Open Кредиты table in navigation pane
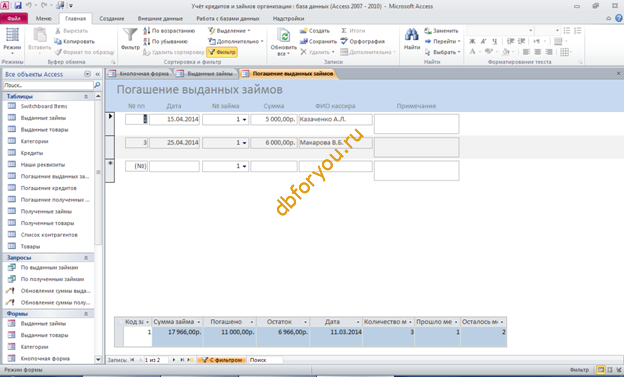624x377 pixels. [32, 153]
